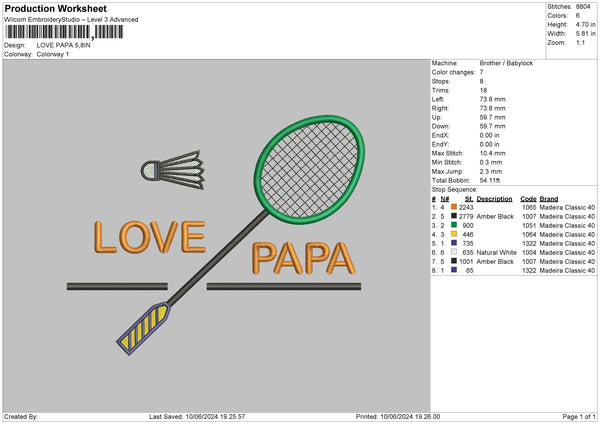This screenshot has width=600, height=424.
Task: Click the Stop Sequence heading
Action: (455, 190)
